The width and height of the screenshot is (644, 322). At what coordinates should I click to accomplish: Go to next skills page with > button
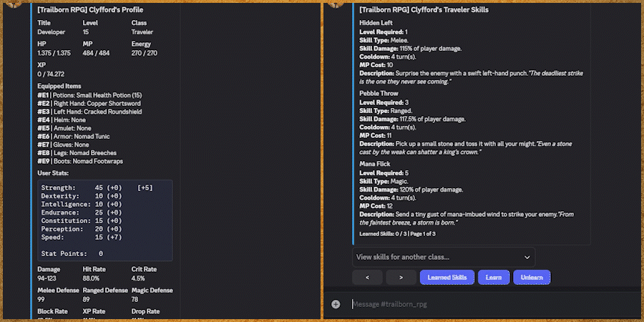pos(401,277)
